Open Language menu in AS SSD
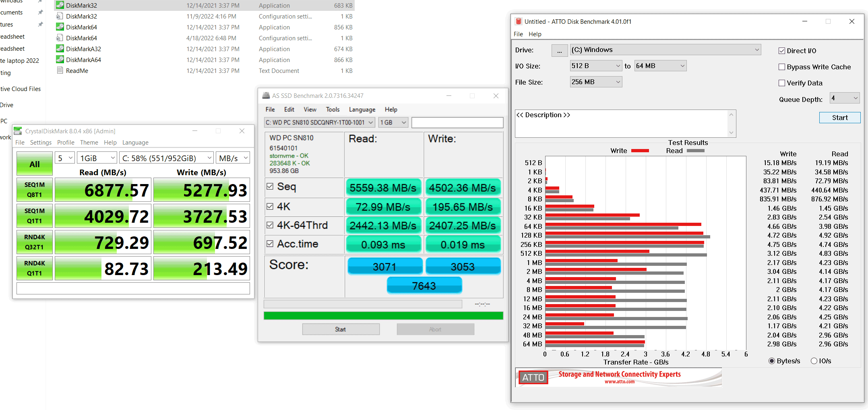The width and height of the screenshot is (868, 410). pos(362,110)
